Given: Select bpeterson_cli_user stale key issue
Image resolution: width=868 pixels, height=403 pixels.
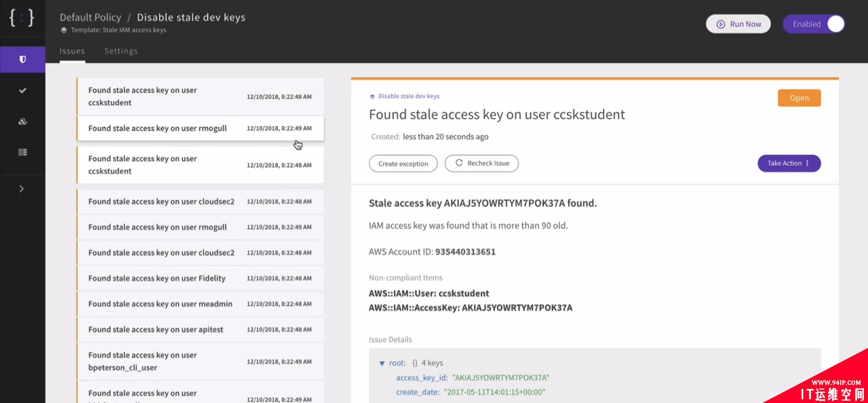Looking at the screenshot, I should [x=200, y=361].
